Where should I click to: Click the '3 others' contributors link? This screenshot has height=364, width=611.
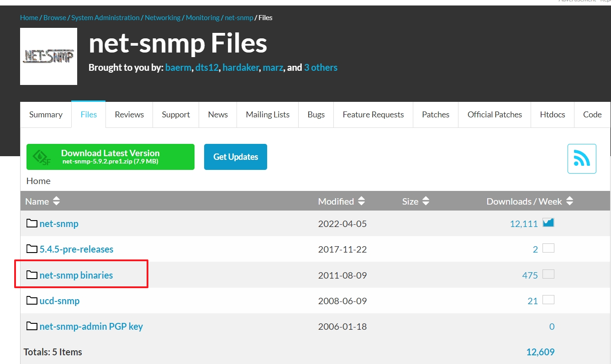click(321, 68)
